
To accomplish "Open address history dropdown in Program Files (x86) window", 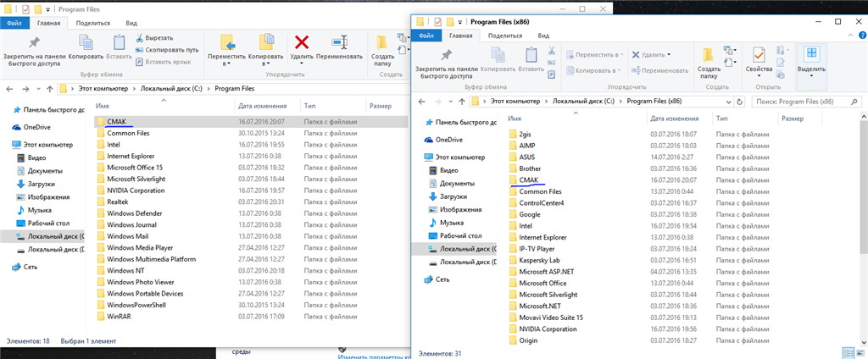I will [728, 102].
